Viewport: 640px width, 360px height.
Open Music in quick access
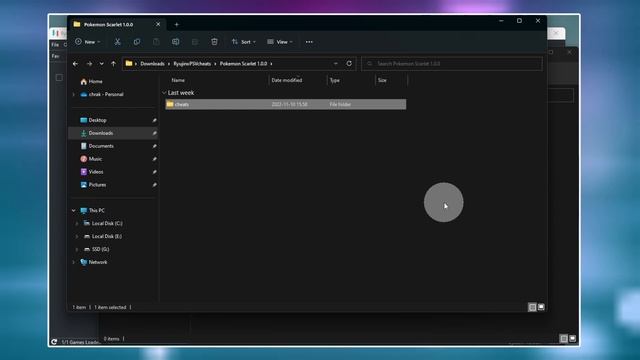(x=91, y=159)
